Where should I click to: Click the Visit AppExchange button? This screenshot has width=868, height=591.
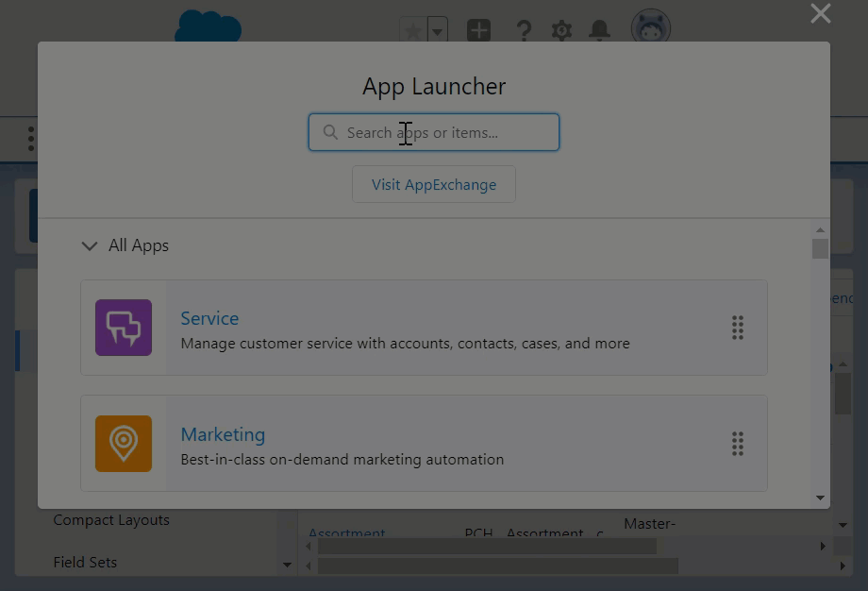click(434, 184)
